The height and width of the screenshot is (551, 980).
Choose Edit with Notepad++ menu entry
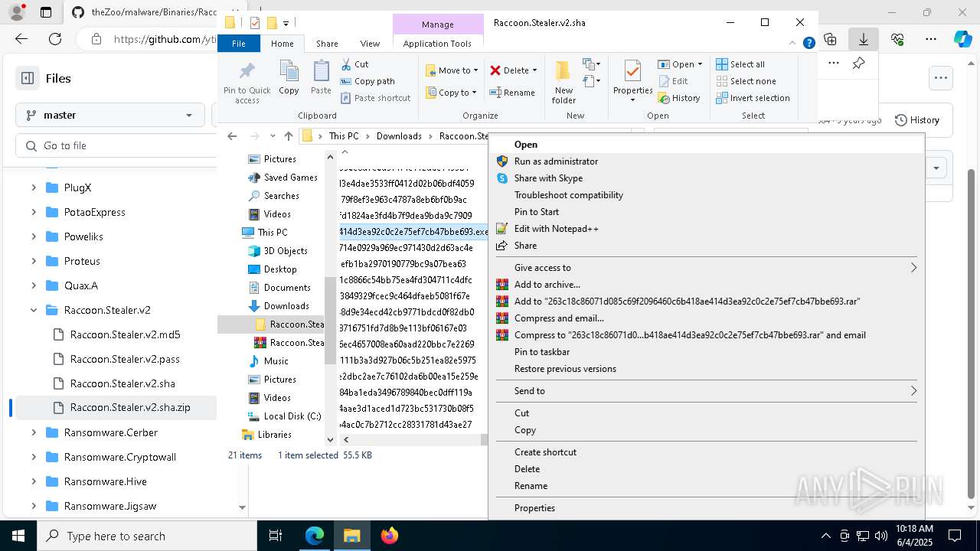tap(557, 229)
